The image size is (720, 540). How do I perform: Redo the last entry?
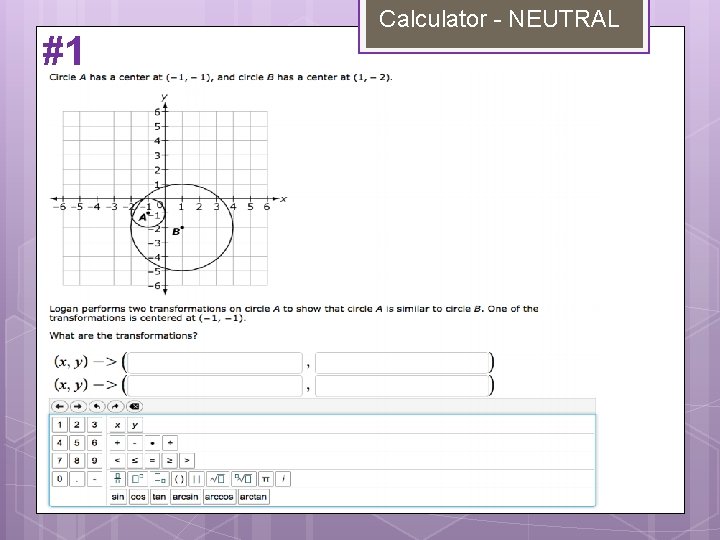(x=116, y=406)
